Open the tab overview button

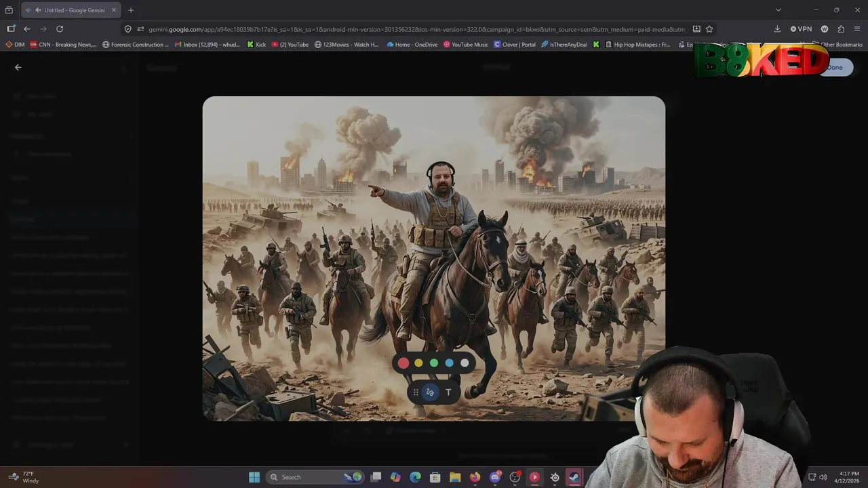[x=9, y=10]
